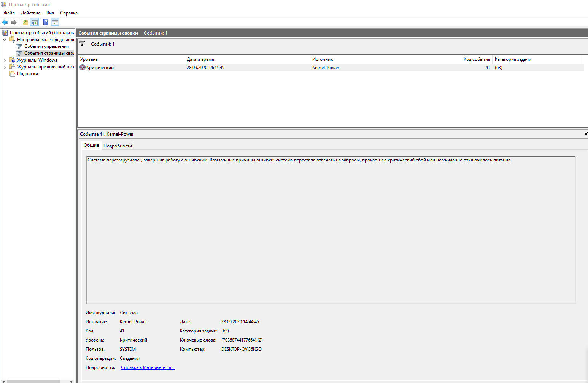Click the right arrow of the tree scrollbar

(71, 381)
